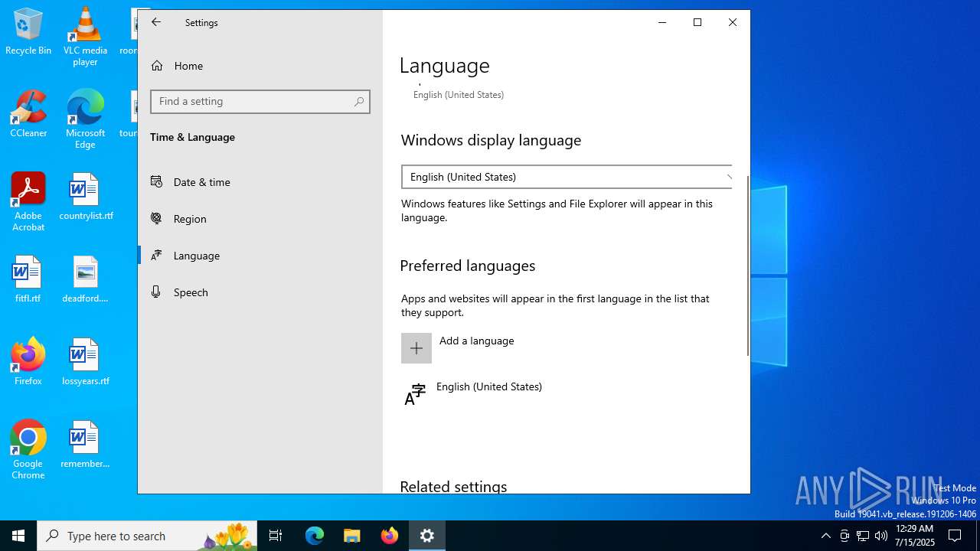Go back using the Settings back arrow
Image resolution: width=980 pixels, height=551 pixels.
156,22
